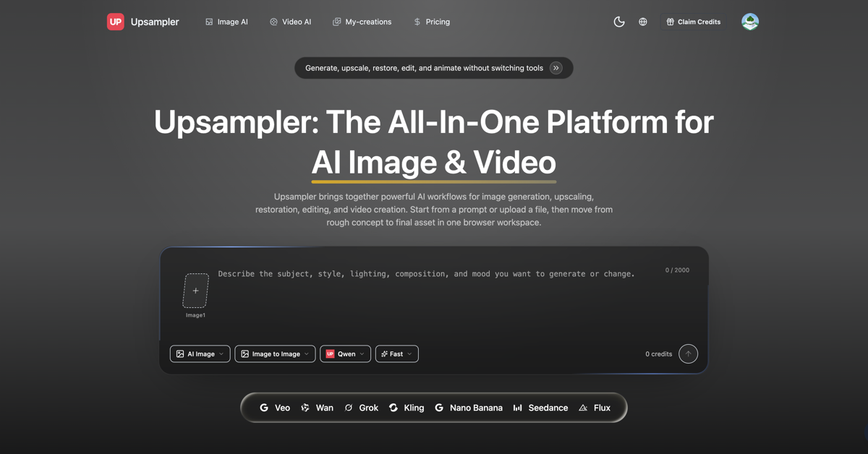Select the Flux model chip

(594, 408)
